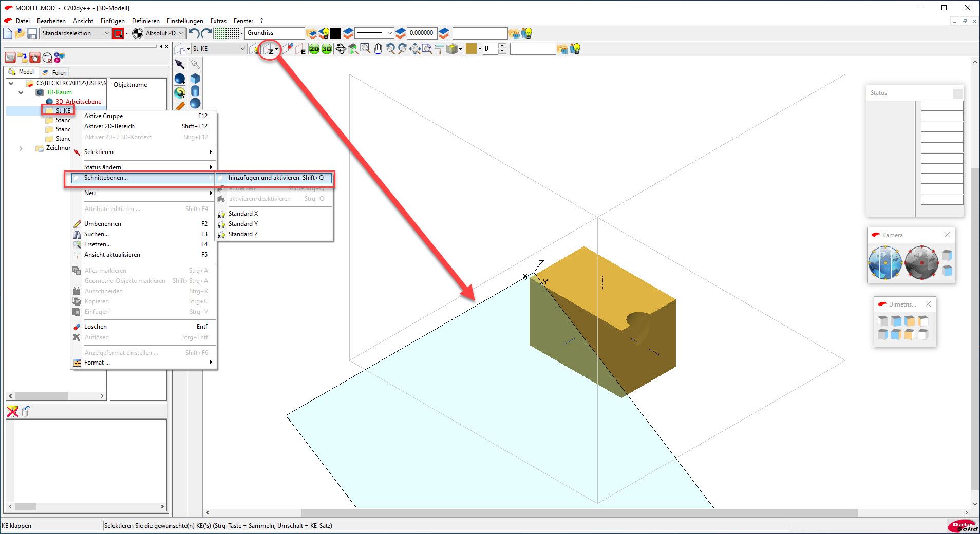Image resolution: width=980 pixels, height=534 pixels.
Task: Click the new document icon in the top toolbar
Action: 8,33
